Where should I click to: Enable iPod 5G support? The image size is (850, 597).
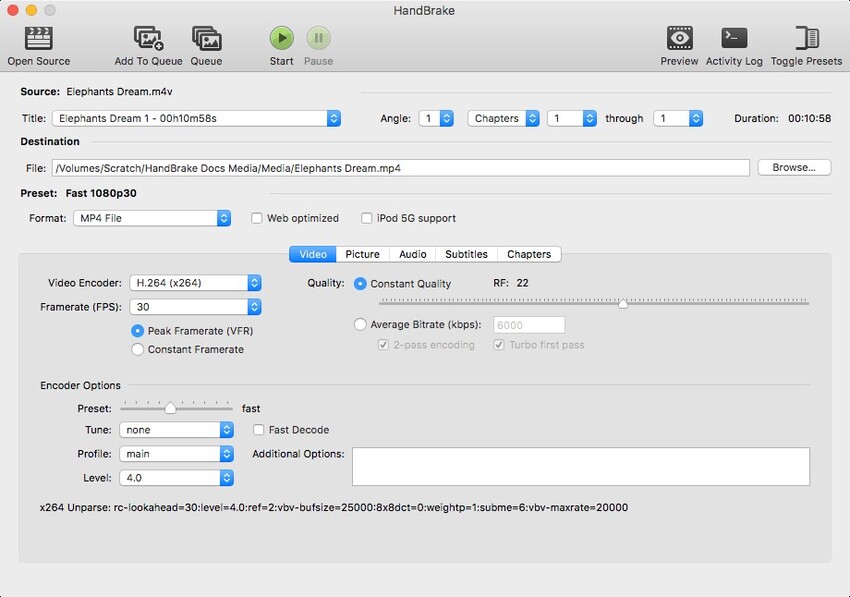pyautogui.click(x=366, y=218)
